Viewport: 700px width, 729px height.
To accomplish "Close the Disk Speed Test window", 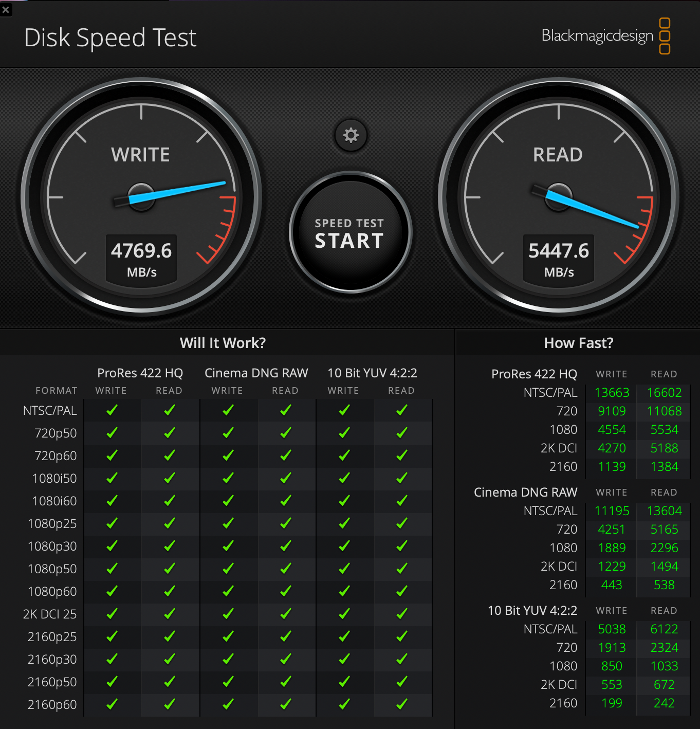I will coord(6,9).
